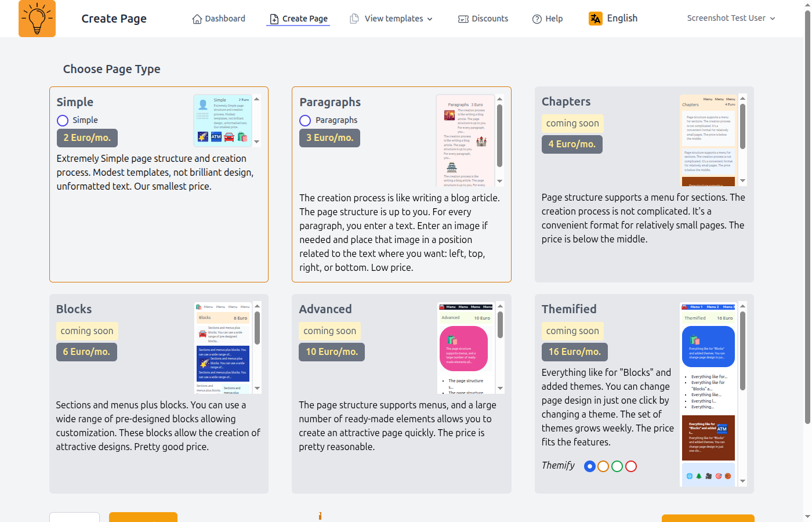The width and height of the screenshot is (812, 522).
Task: Click the 16 Euro/mo. price badge
Action: (x=575, y=352)
